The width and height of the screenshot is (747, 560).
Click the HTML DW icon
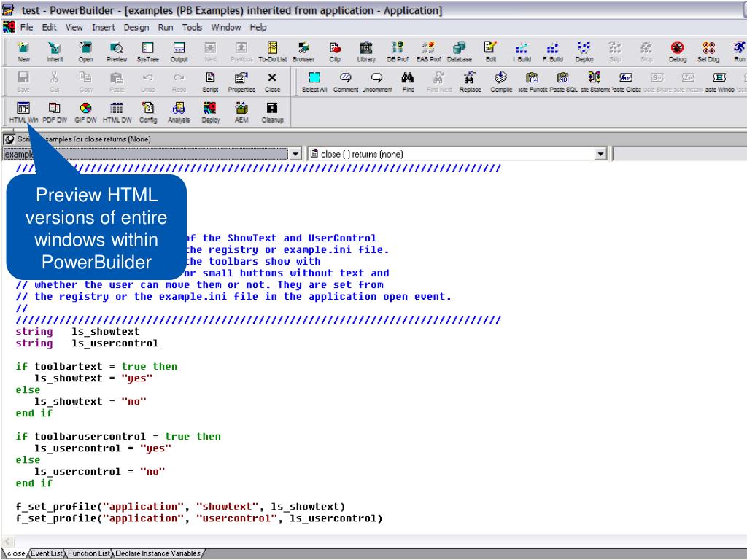pyautogui.click(x=117, y=112)
